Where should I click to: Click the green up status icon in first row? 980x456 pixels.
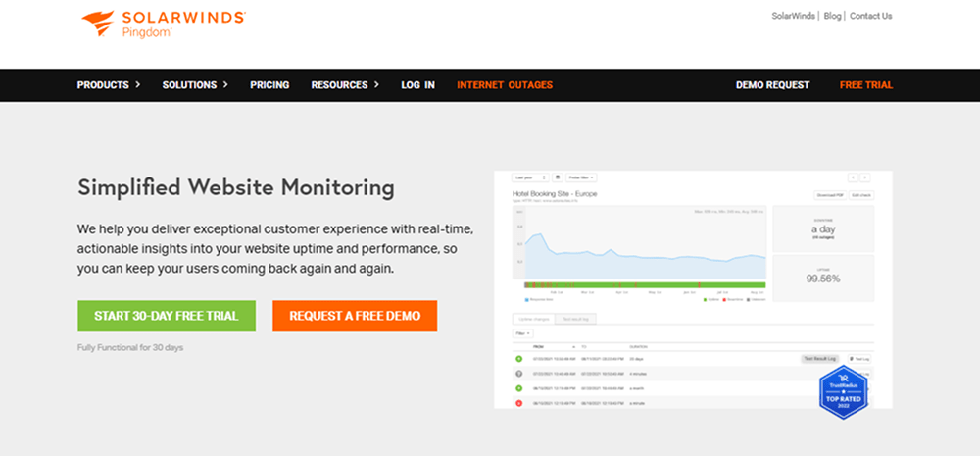[x=517, y=360]
